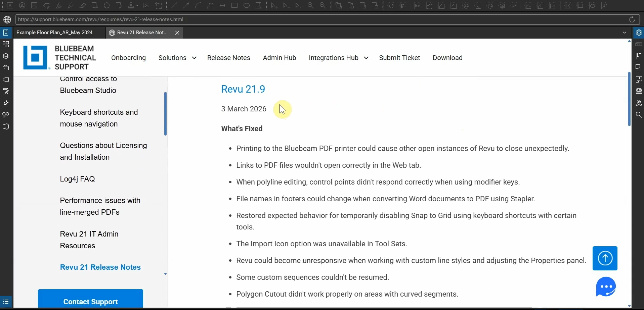Viewport: 644px width, 310px height.
Task: Open the Release Notes nav item
Action: point(228,58)
